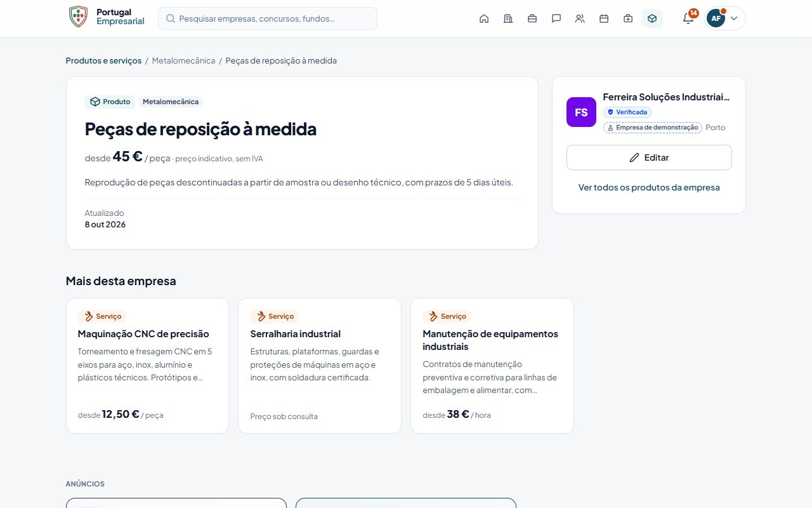Image resolution: width=812 pixels, height=508 pixels.
Task: Open Metalomecânica breadcrumb link
Action: point(183,61)
